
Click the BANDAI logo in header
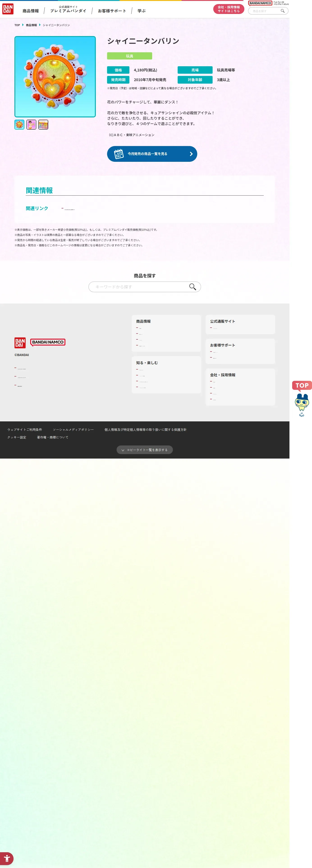8,9
